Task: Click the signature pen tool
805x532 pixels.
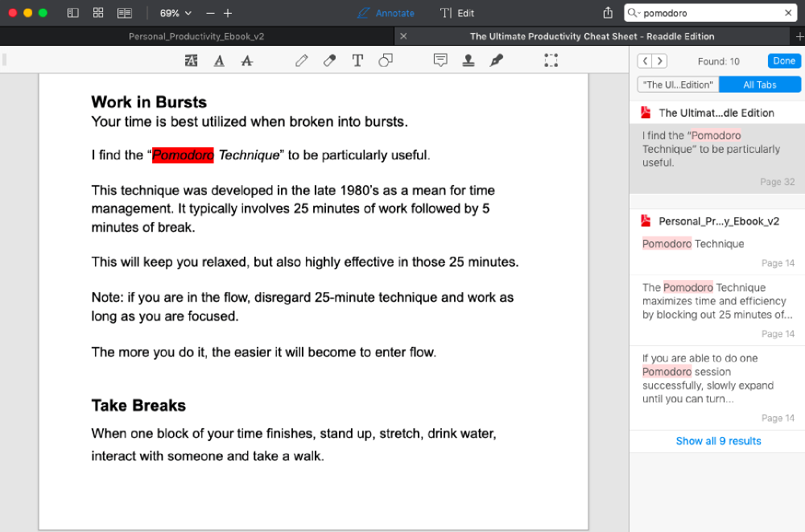Action: [x=497, y=60]
